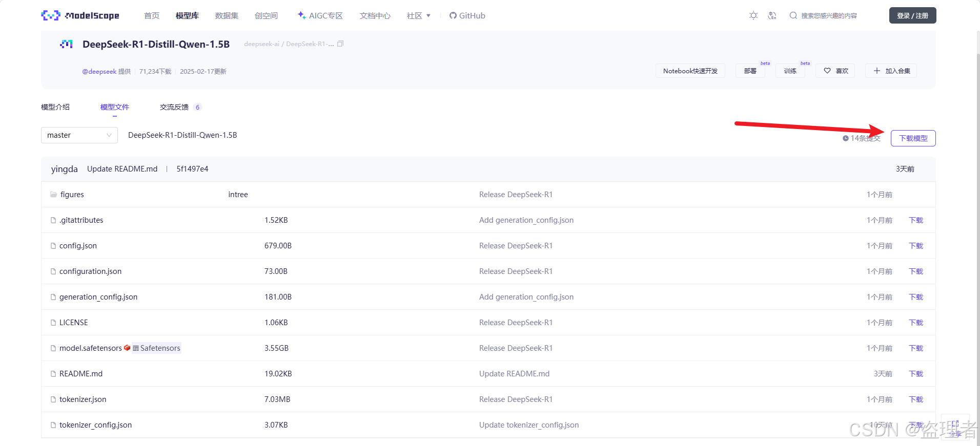Click the config.json file icon

tap(53, 246)
